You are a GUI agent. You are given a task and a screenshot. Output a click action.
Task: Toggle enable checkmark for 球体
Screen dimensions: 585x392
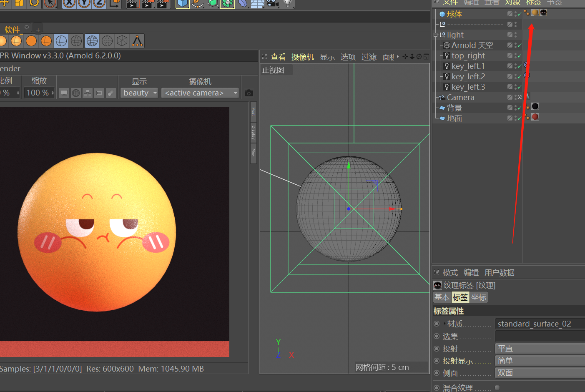pos(520,15)
